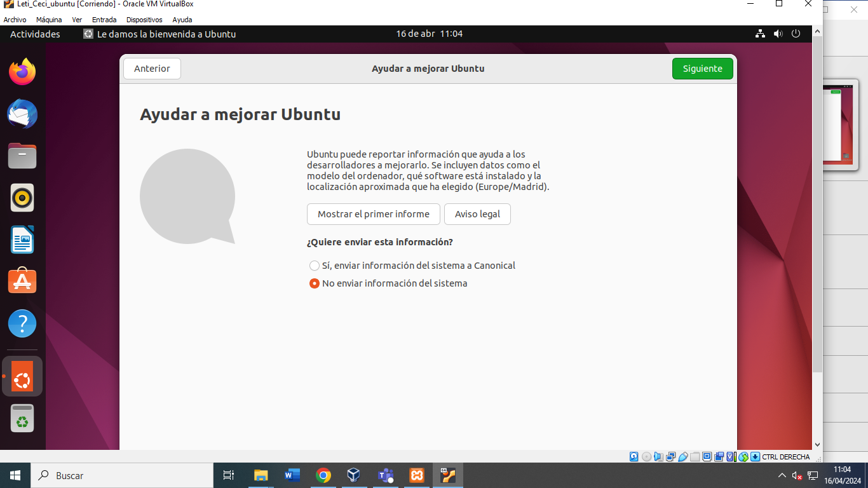Open Ubuntu Software store icon
The height and width of the screenshot is (488, 868).
[x=22, y=281]
